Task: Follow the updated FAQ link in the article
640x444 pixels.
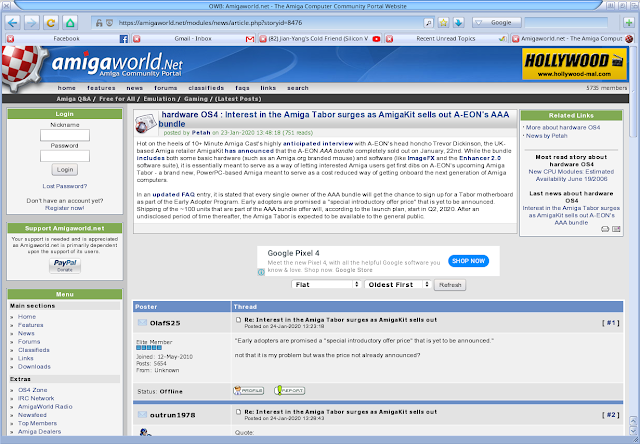Action: coord(173,195)
